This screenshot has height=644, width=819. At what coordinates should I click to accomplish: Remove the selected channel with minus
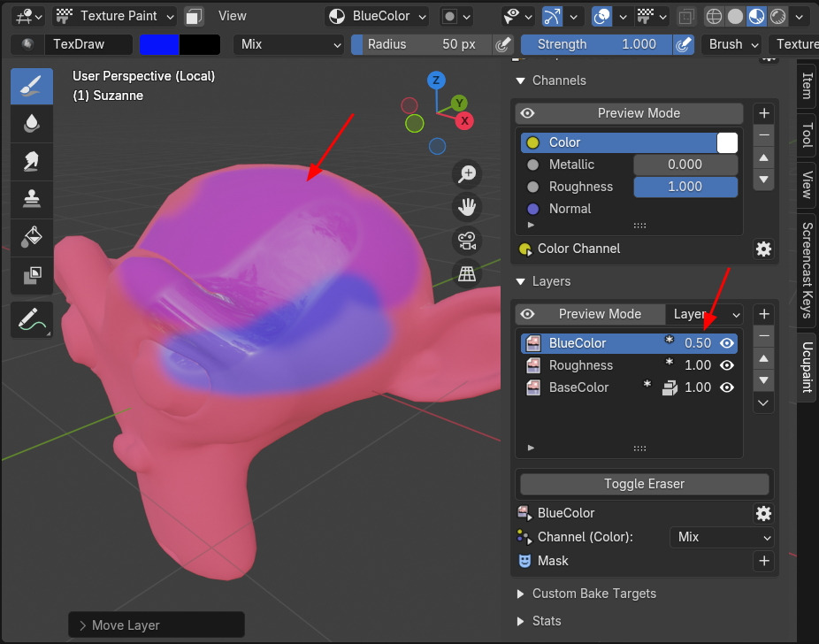point(763,135)
